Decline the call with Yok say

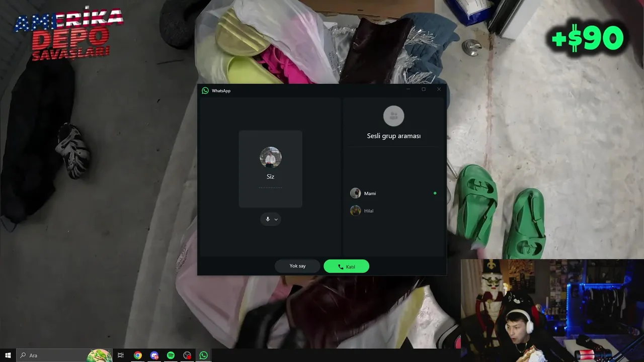[x=297, y=266]
